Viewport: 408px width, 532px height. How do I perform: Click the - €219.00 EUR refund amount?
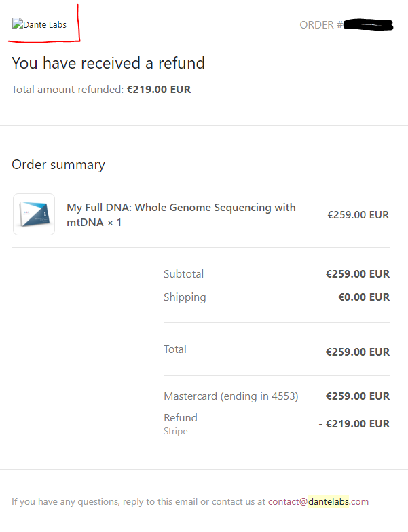point(354,423)
